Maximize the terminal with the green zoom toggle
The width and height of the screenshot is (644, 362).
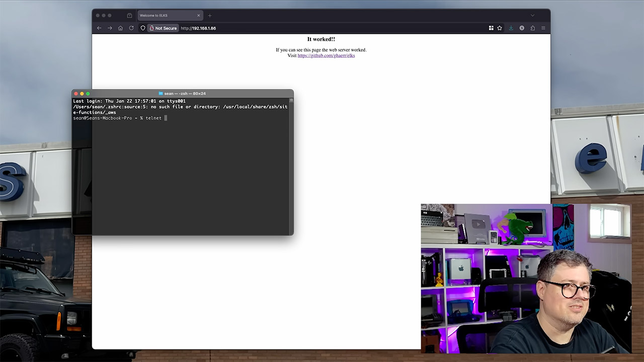click(88, 93)
